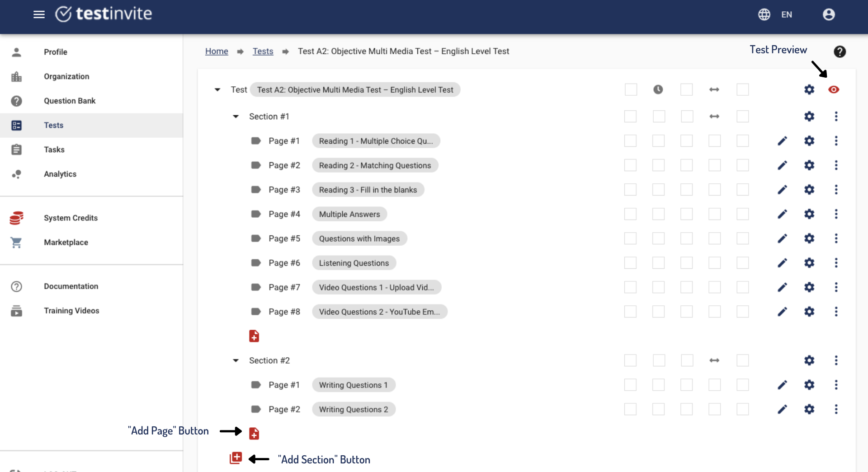Screen dimensions: 868x472
Task: Open the help question mark icon
Action: (x=840, y=51)
